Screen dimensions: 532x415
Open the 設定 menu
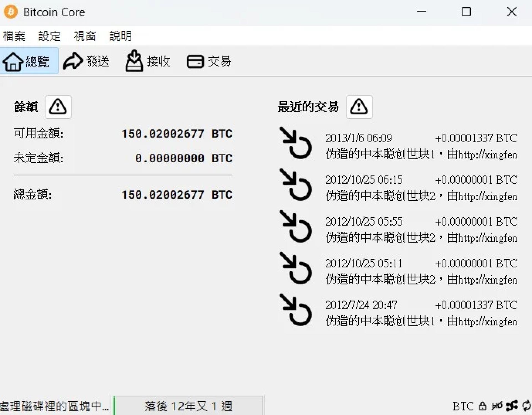pos(49,36)
